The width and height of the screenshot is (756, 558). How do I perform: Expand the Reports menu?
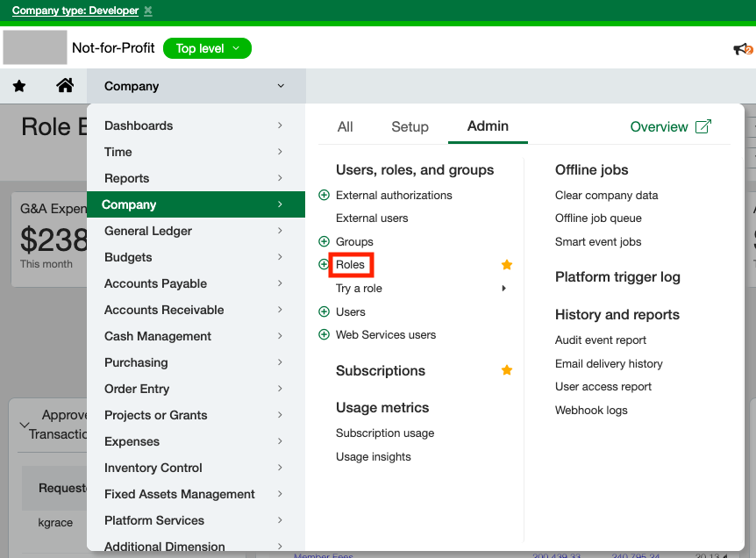[x=196, y=178]
